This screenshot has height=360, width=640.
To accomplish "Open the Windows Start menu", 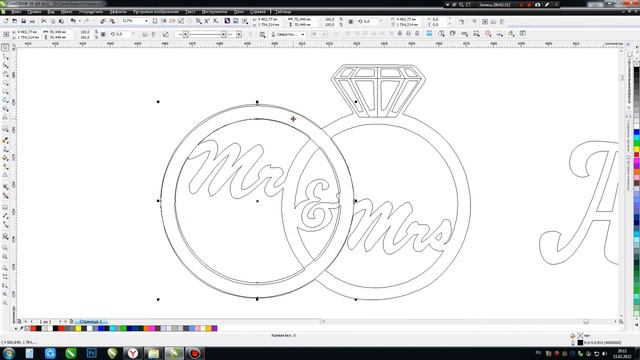I will click(9, 353).
